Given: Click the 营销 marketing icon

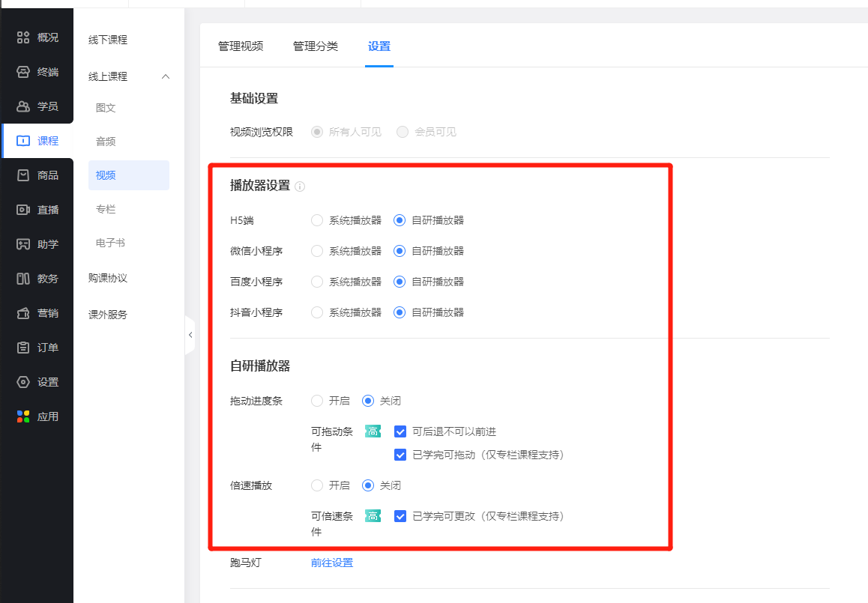Looking at the screenshot, I should pyautogui.click(x=23, y=313).
